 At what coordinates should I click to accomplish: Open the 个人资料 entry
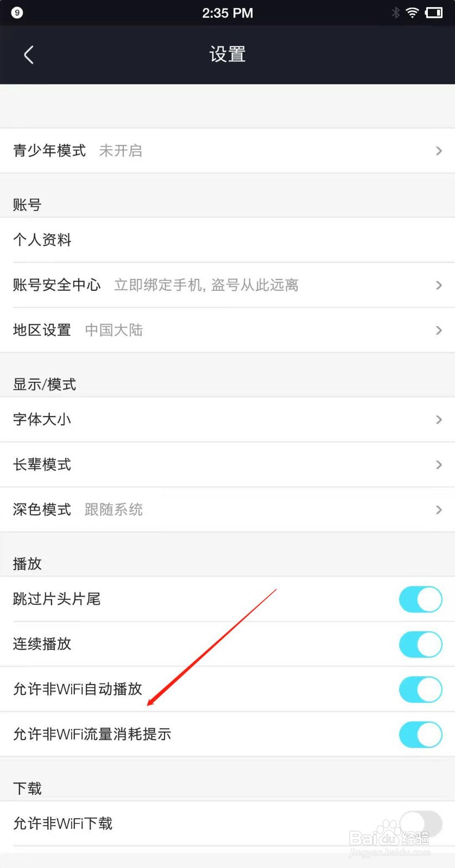(x=227, y=240)
